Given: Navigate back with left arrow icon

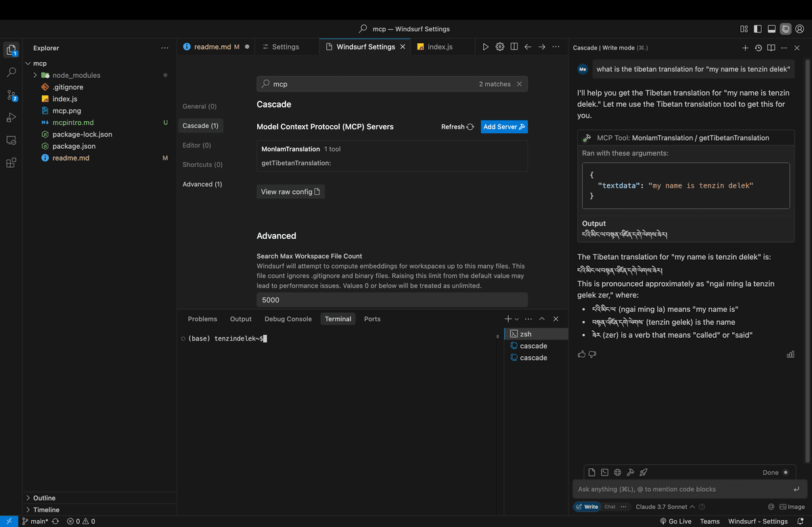Looking at the screenshot, I should 528,47.
